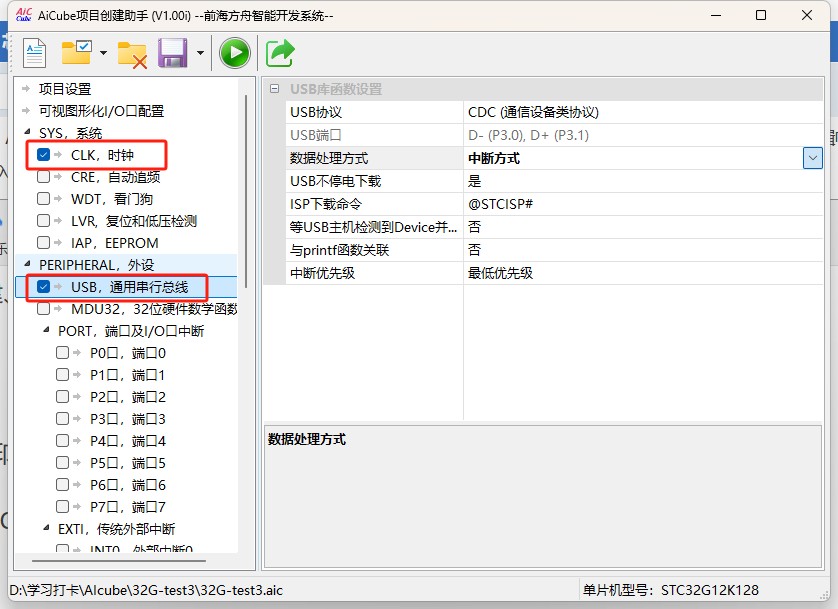838x609 pixels.
Task: Click the USB协议 property row
Action: click(x=554, y=112)
